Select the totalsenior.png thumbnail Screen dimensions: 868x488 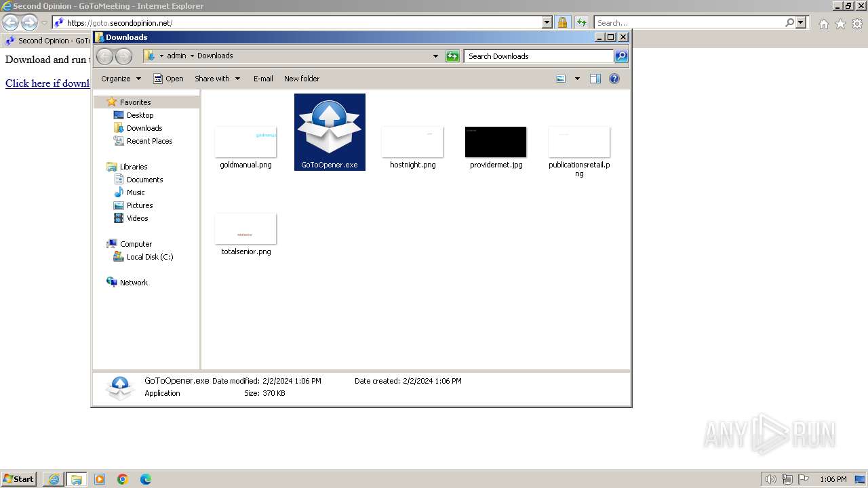(245, 228)
